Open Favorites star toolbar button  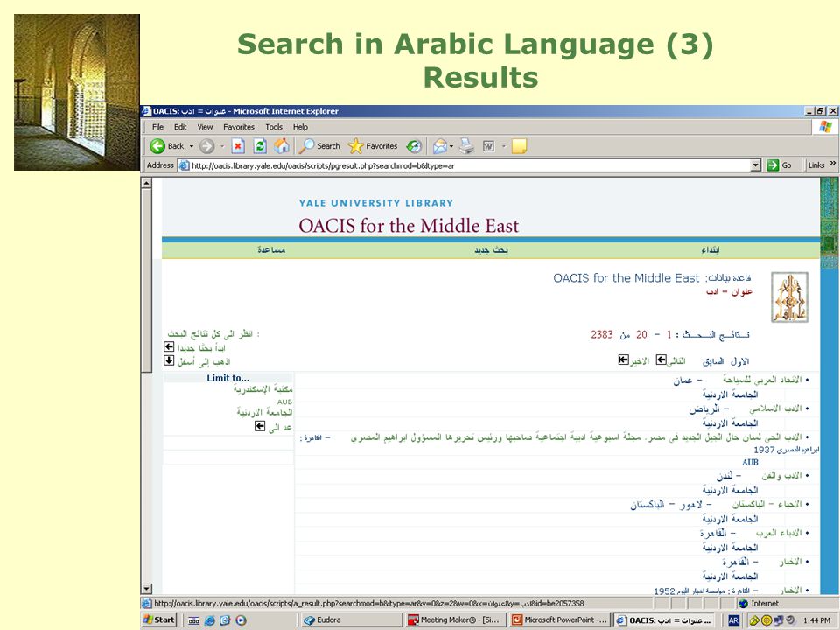tap(373, 146)
